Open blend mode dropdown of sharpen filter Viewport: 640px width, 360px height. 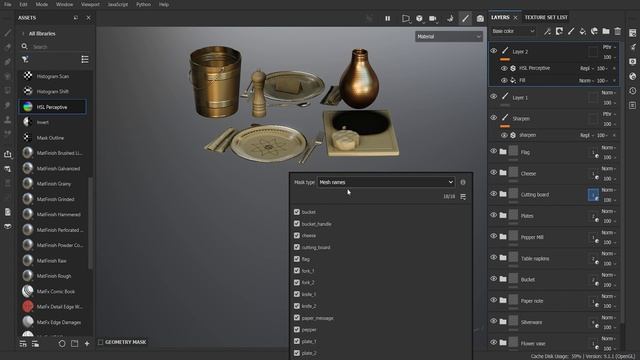pos(587,135)
